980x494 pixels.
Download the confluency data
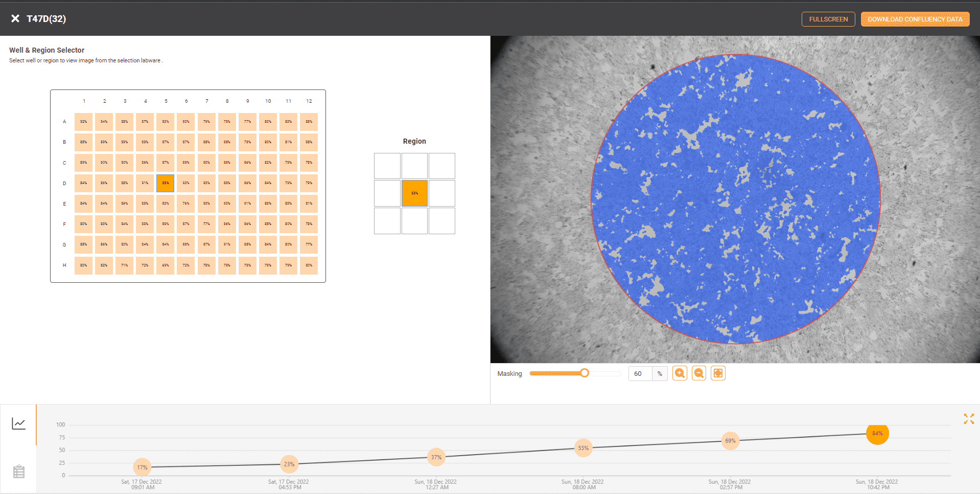point(915,19)
